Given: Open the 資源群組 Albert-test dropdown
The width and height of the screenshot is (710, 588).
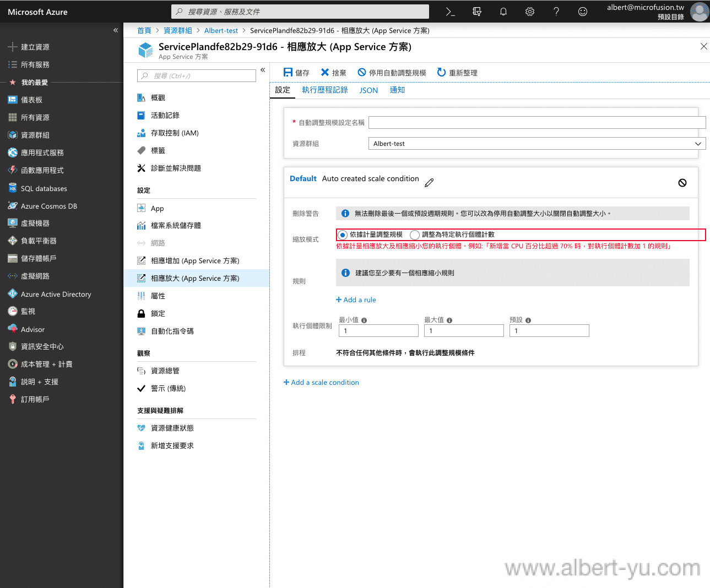Looking at the screenshot, I should point(537,144).
